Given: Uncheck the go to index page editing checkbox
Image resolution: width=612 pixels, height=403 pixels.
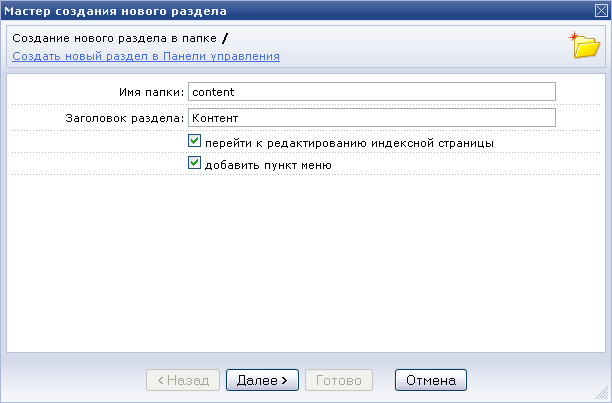Looking at the screenshot, I should (x=194, y=141).
